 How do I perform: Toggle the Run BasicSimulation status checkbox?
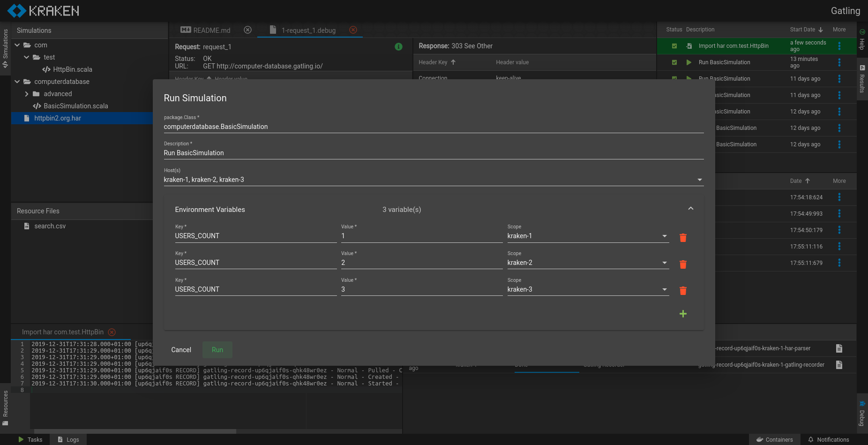(x=674, y=62)
